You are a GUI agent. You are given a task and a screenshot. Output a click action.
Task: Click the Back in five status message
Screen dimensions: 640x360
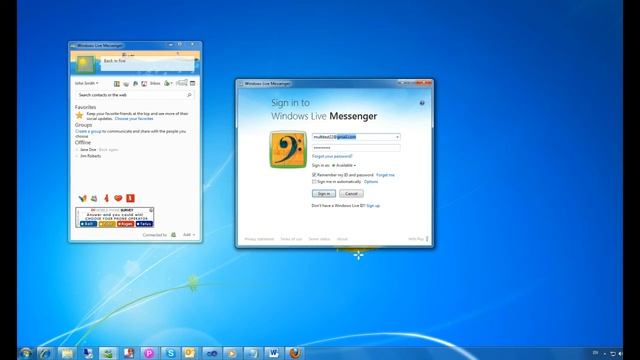coord(115,61)
